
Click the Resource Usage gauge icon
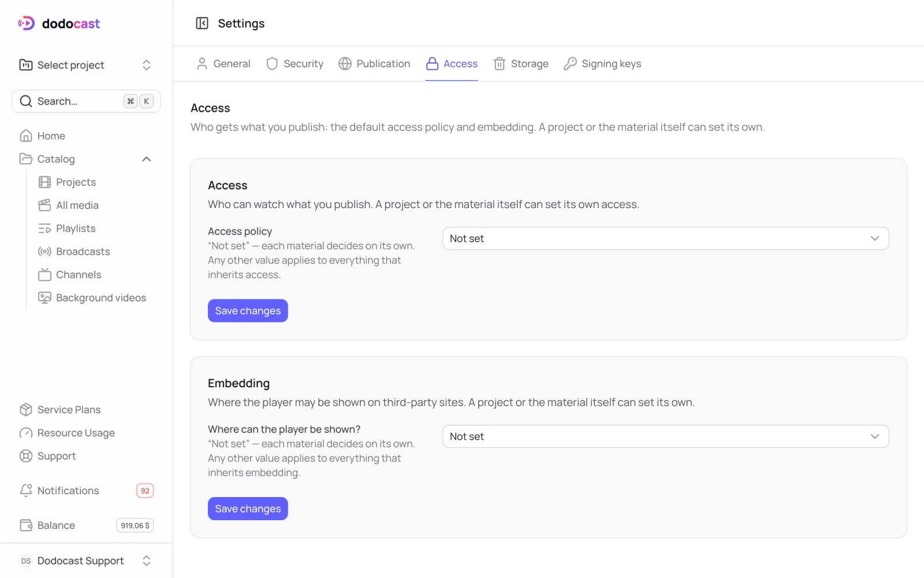[x=26, y=433]
